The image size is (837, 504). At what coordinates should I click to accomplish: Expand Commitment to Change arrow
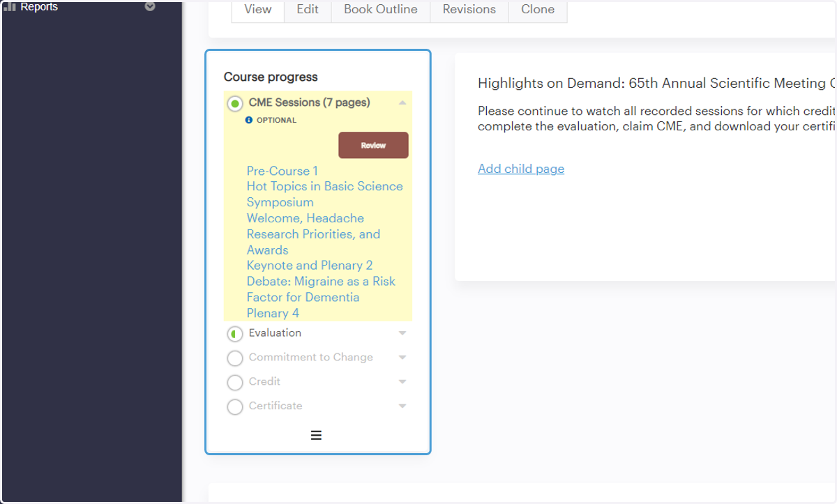click(x=402, y=358)
